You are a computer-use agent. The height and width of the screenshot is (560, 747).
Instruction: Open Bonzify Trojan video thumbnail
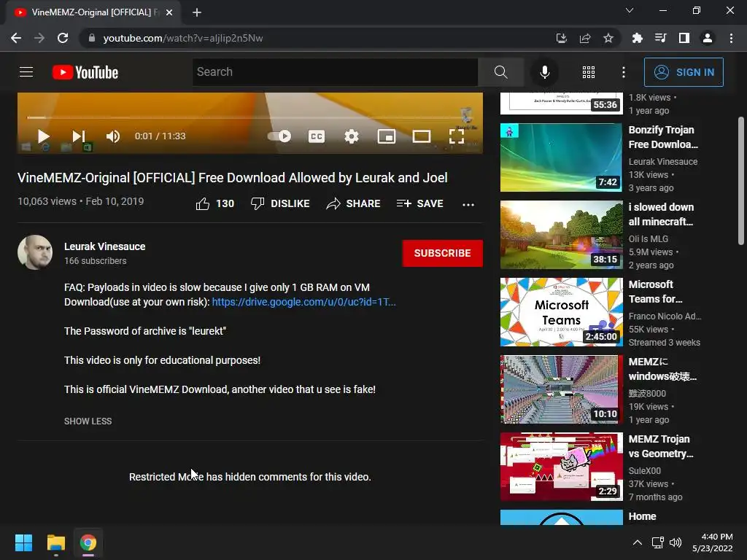coord(561,157)
